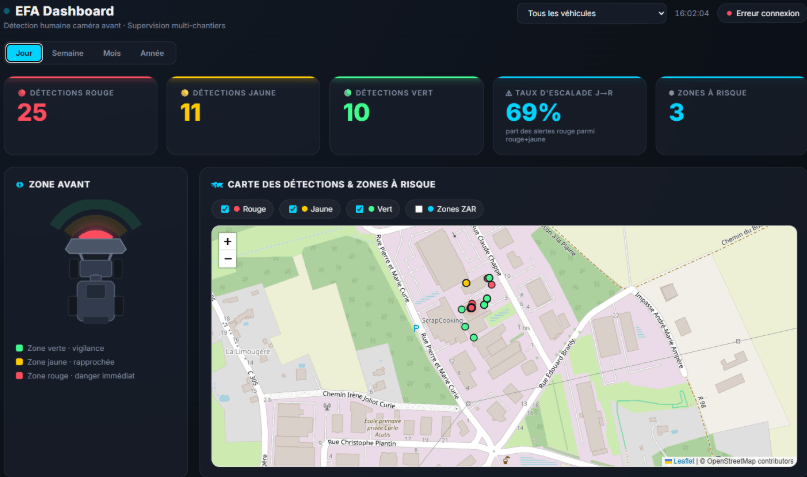Zoom out on the map
This screenshot has height=477, width=807.
click(227, 259)
